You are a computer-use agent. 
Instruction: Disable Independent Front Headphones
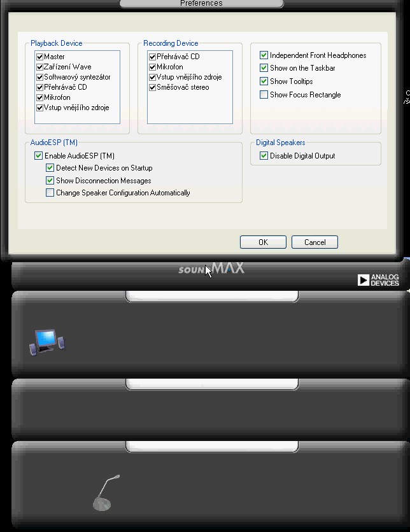pyautogui.click(x=264, y=55)
